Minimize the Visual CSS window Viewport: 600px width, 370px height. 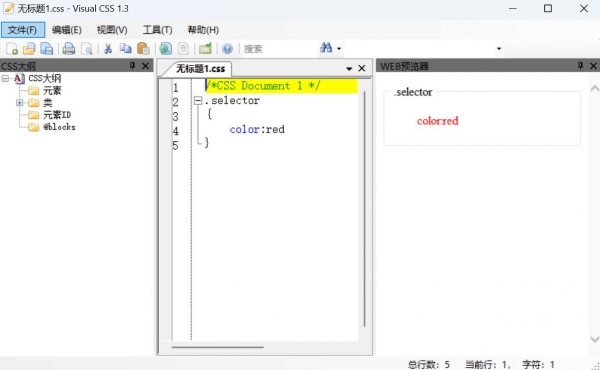click(513, 8)
